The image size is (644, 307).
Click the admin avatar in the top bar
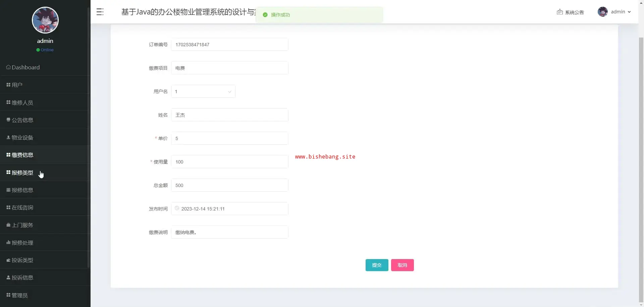(603, 12)
